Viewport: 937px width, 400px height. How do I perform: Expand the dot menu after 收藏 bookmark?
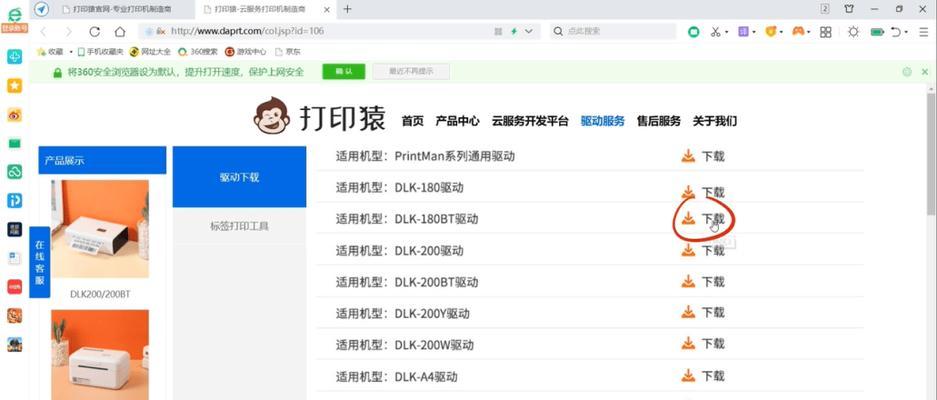71,52
